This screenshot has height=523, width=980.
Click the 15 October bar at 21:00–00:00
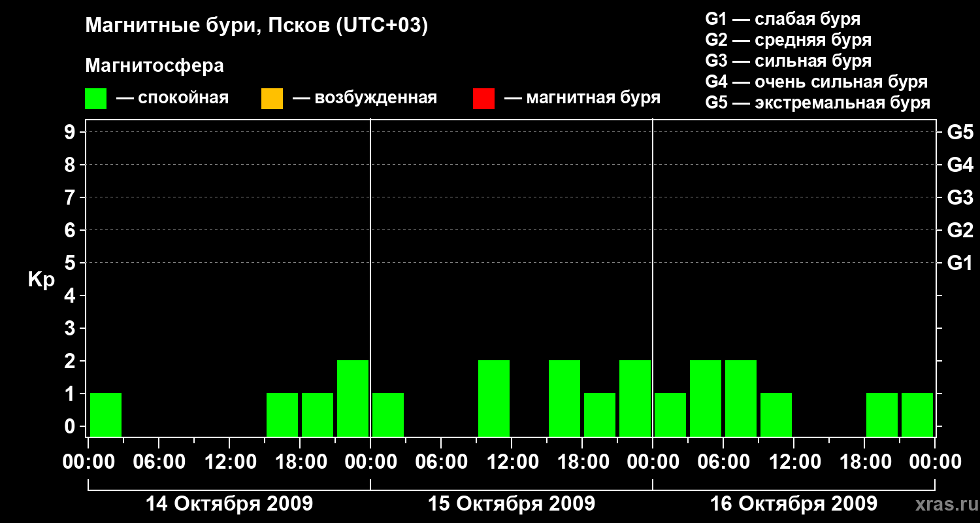click(635, 398)
